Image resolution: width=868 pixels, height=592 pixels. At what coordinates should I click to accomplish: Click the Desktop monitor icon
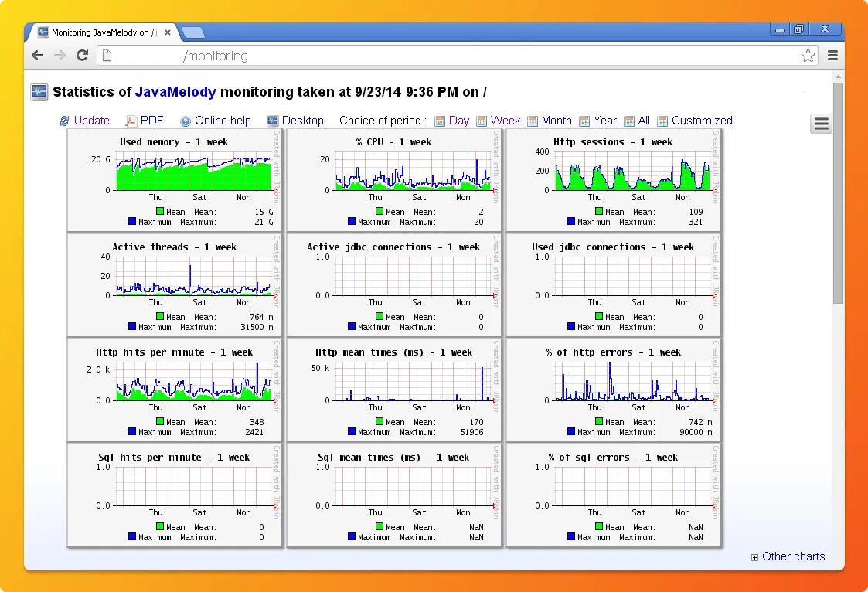[x=273, y=121]
